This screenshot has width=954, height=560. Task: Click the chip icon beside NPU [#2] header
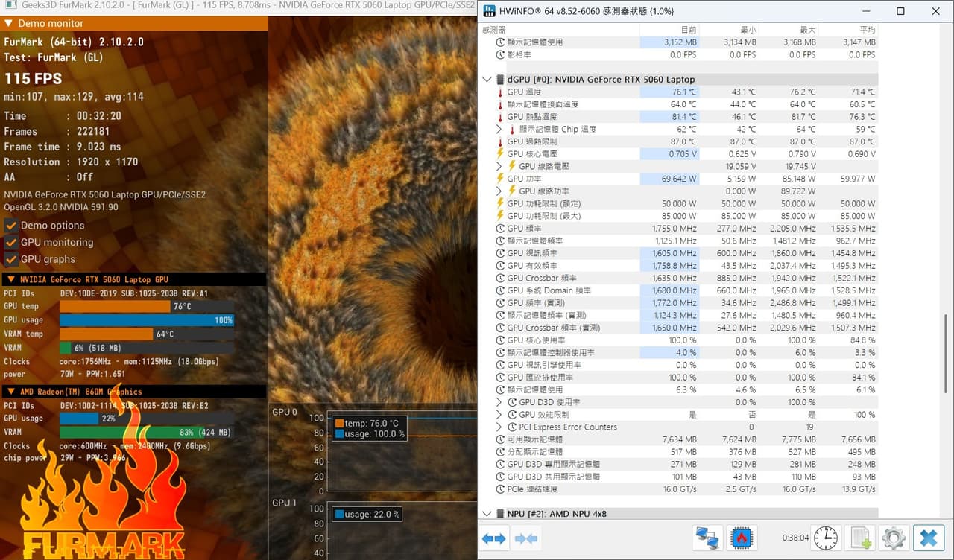500,514
